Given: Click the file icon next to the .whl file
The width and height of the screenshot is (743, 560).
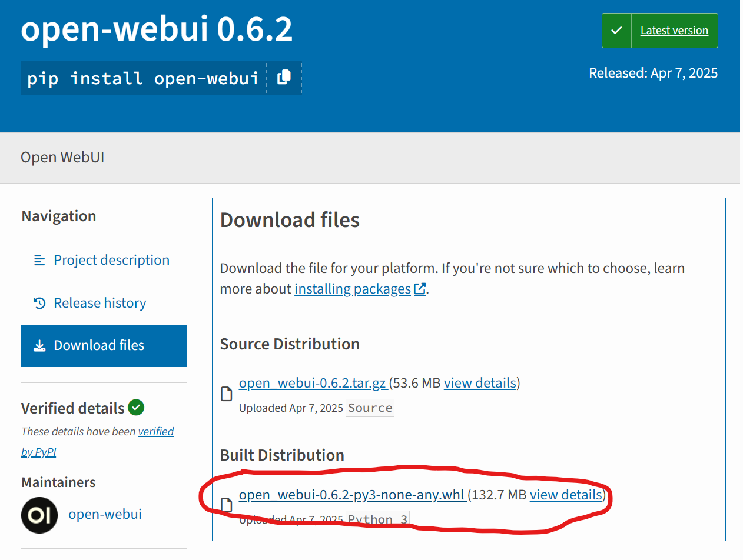Looking at the screenshot, I should (227, 505).
